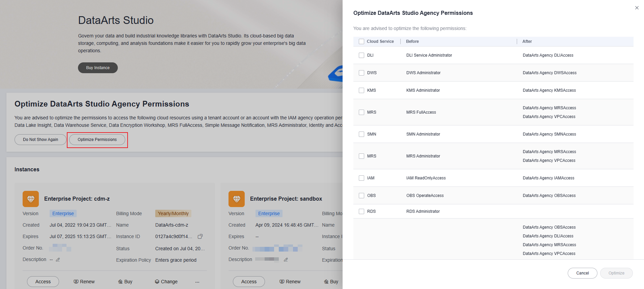The image size is (644, 289).
Task: Click 'Enters grace period' expiration policy
Action: (x=176, y=260)
